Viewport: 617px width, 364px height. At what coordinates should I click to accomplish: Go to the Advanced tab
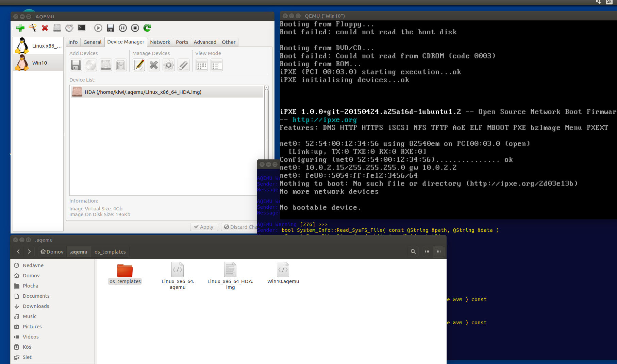pos(205,42)
